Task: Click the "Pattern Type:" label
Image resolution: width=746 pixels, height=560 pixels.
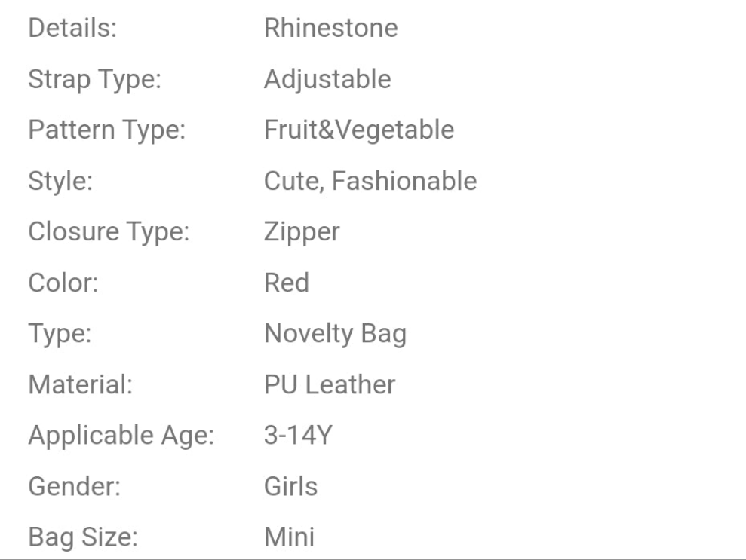Action: 107,130
